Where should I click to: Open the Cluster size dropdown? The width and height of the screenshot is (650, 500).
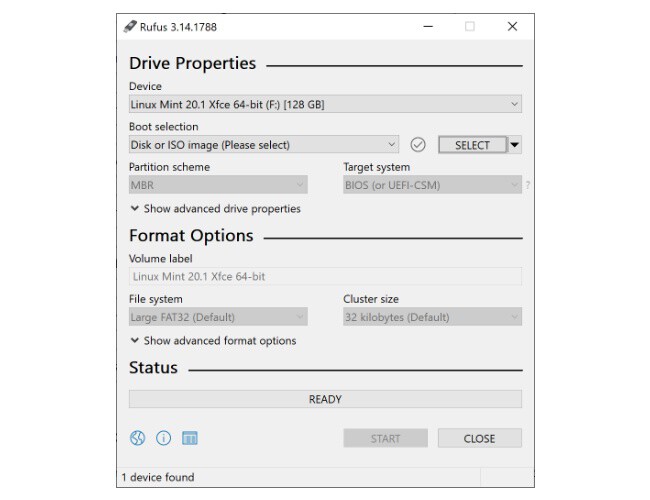point(432,317)
